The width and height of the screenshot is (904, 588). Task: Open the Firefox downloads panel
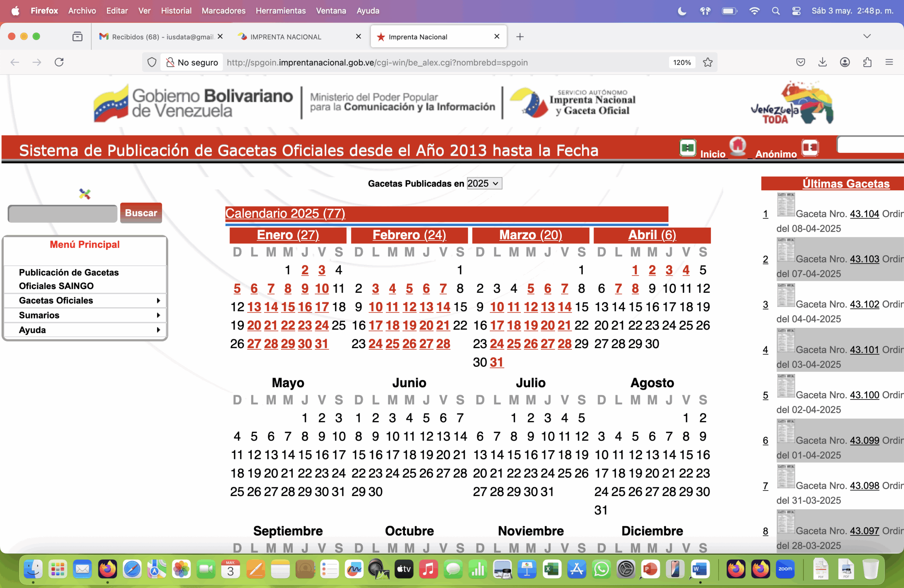(822, 62)
